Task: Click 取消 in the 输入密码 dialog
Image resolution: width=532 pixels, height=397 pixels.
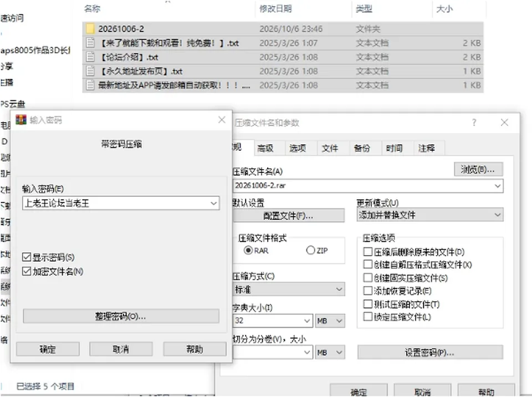Action: pyautogui.click(x=121, y=349)
